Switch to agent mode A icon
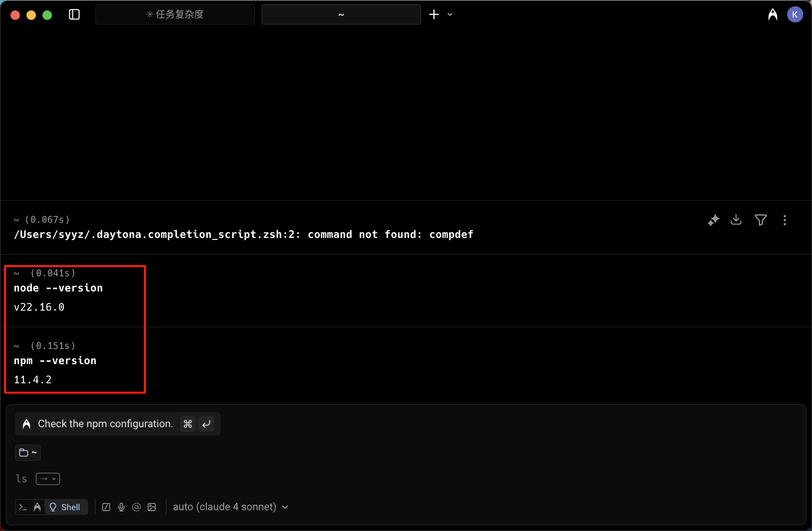 pos(37,507)
